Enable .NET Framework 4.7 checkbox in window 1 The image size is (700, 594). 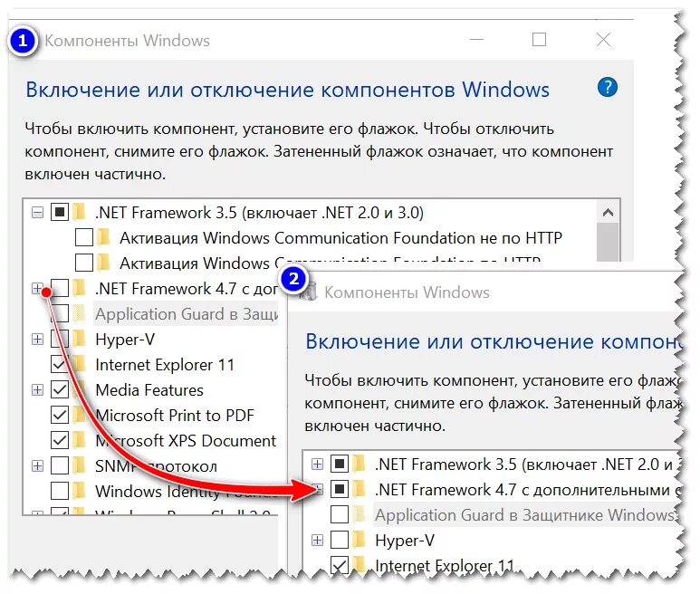point(60,288)
